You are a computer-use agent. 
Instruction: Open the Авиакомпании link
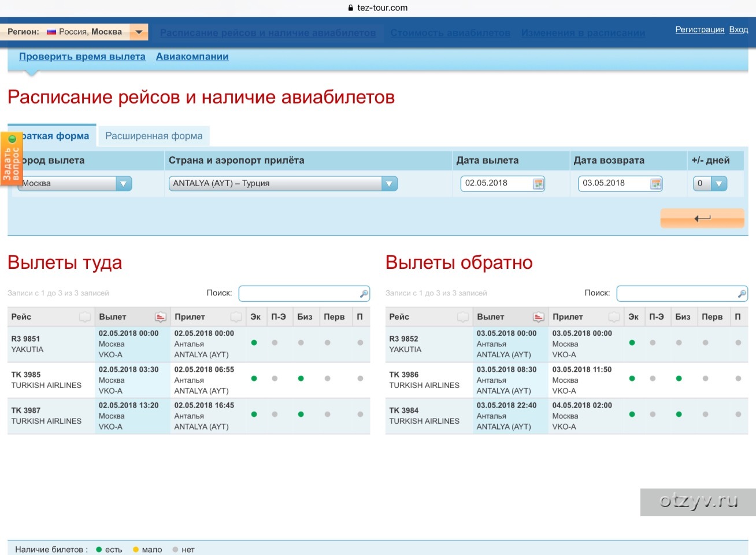[x=192, y=57]
